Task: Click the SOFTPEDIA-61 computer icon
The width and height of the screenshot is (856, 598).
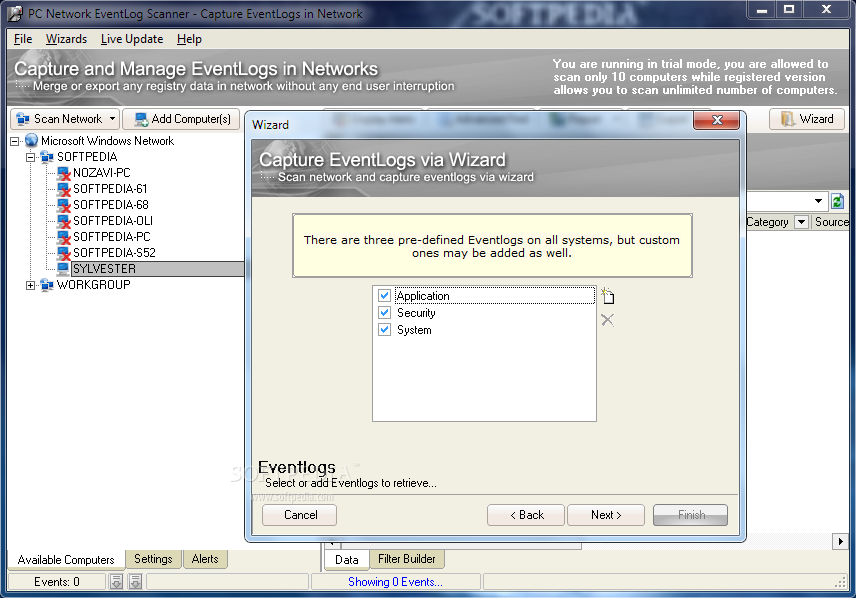Action: (64, 189)
